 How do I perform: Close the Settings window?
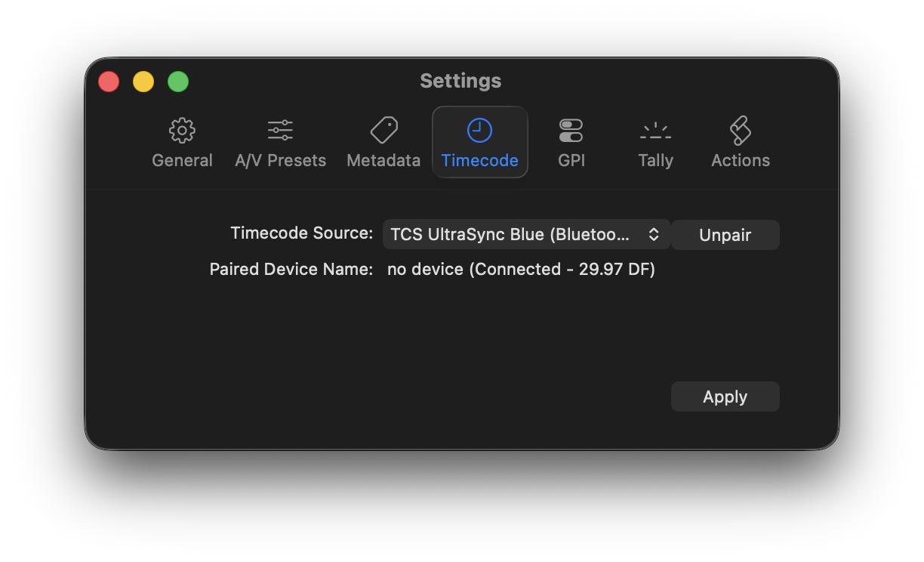(x=109, y=82)
